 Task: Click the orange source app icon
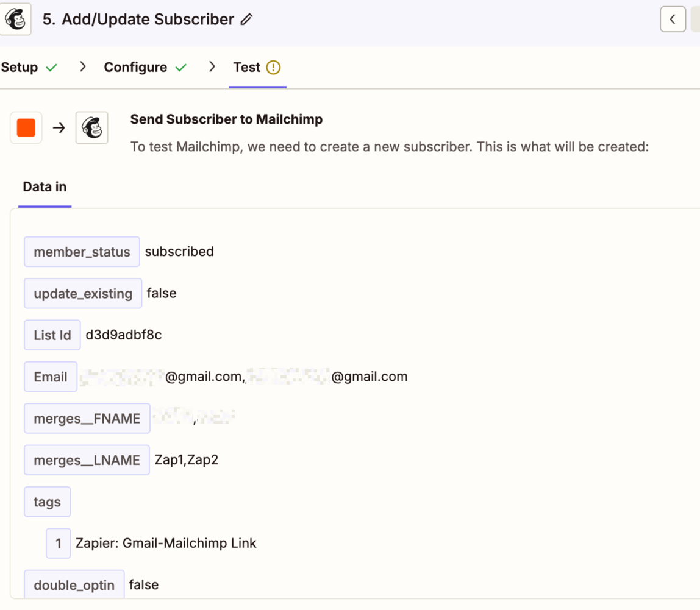pyautogui.click(x=26, y=127)
